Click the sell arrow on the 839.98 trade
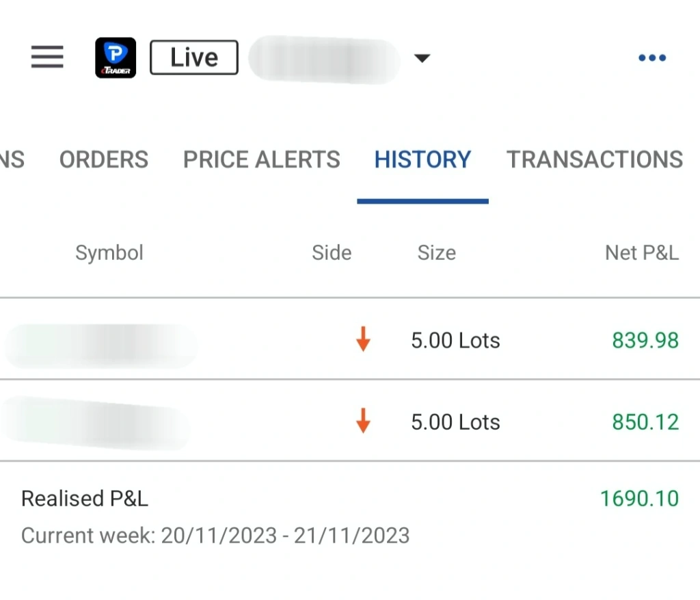The image size is (700, 600). click(x=363, y=339)
